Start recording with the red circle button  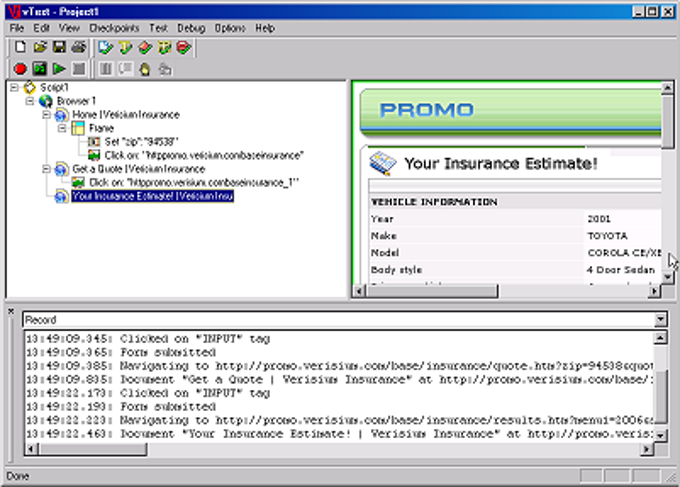click(x=20, y=69)
